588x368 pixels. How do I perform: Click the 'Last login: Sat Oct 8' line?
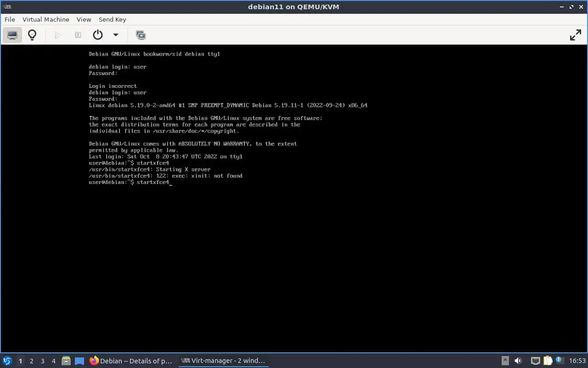coord(165,156)
